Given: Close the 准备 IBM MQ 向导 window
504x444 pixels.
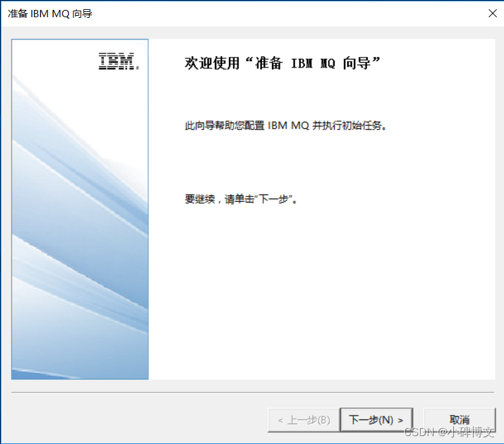Looking at the screenshot, I should coord(493,13).
